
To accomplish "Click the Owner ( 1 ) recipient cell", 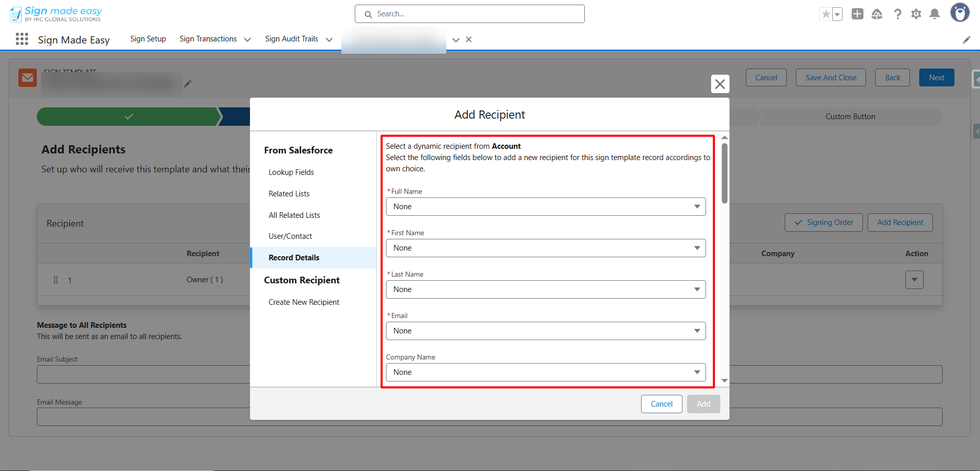I will pyautogui.click(x=204, y=280).
